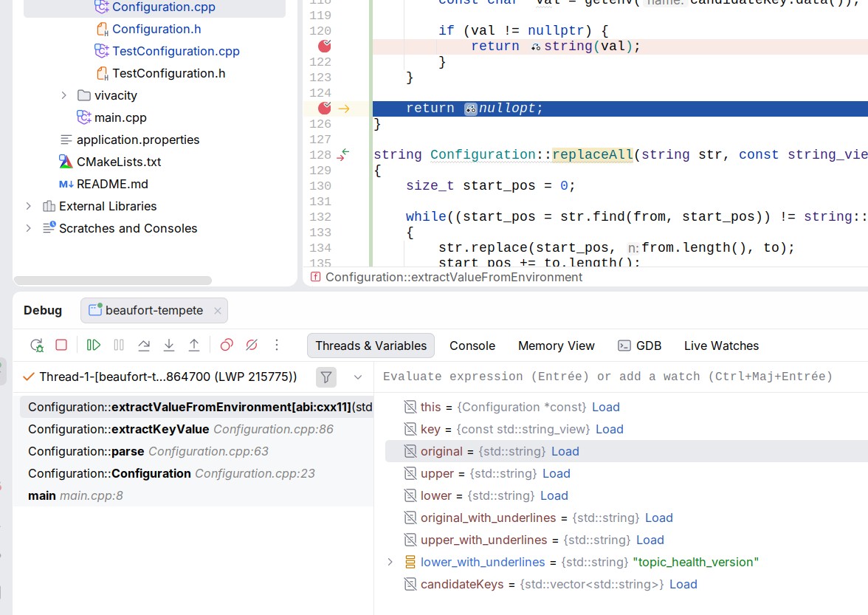The height and width of the screenshot is (615, 868).
Task: Open the View Breakpoints icon
Action: (x=227, y=346)
